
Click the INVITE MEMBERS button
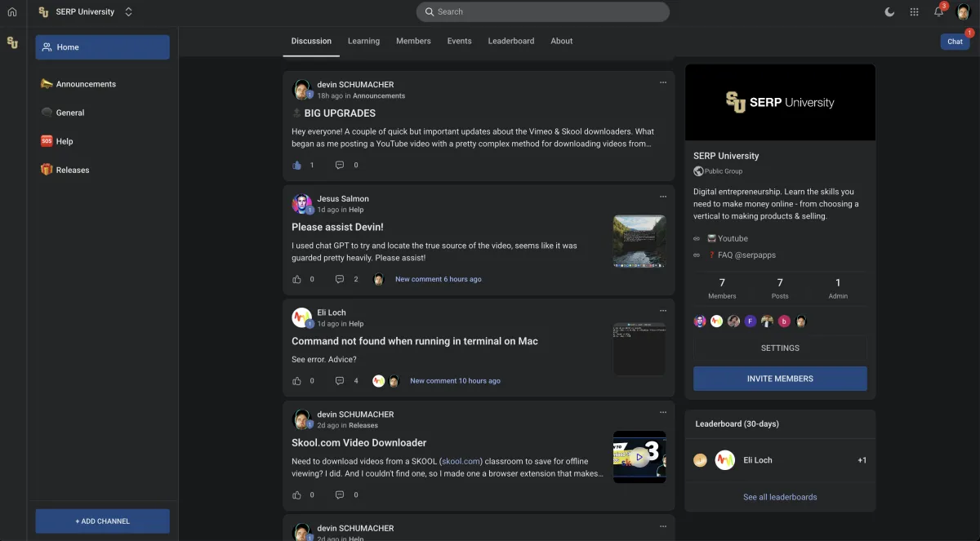(780, 379)
